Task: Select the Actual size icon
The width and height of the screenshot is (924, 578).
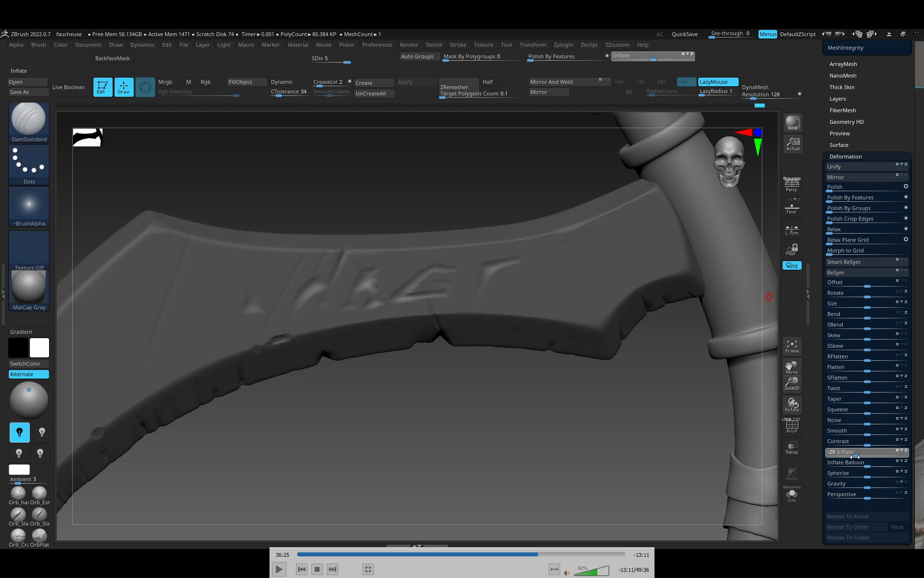Action: coord(792,144)
